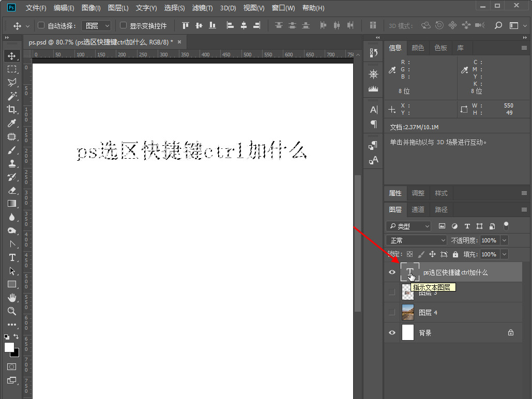Image resolution: width=532 pixels, height=399 pixels.
Task: Select the Horizontal Type tool
Action: point(12,257)
